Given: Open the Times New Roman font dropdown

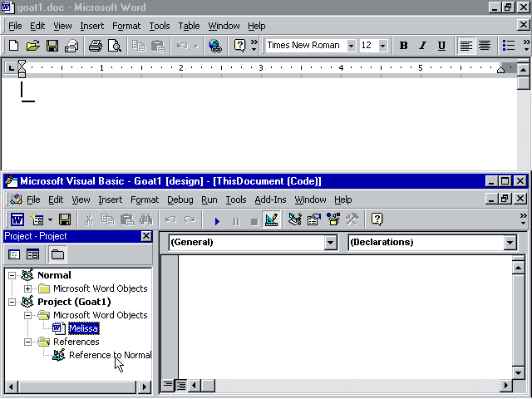Looking at the screenshot, I should click(x=352, y=46).
